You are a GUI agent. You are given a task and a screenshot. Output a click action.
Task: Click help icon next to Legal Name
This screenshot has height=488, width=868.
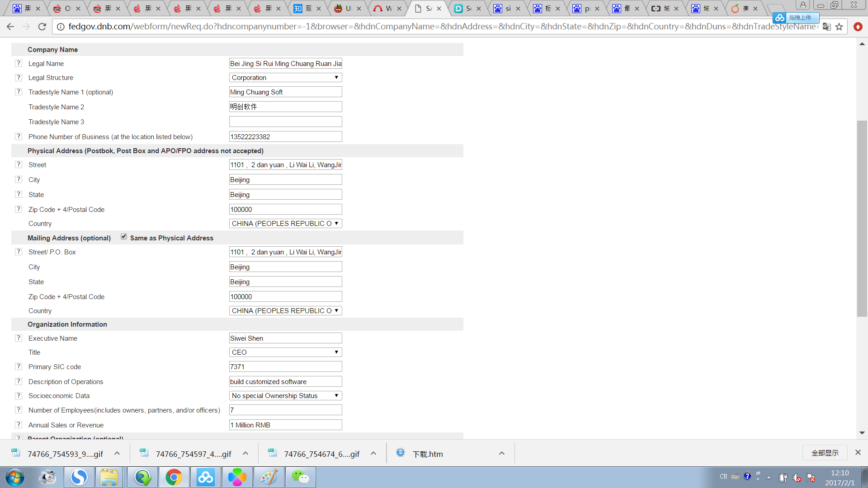point(19,63)
